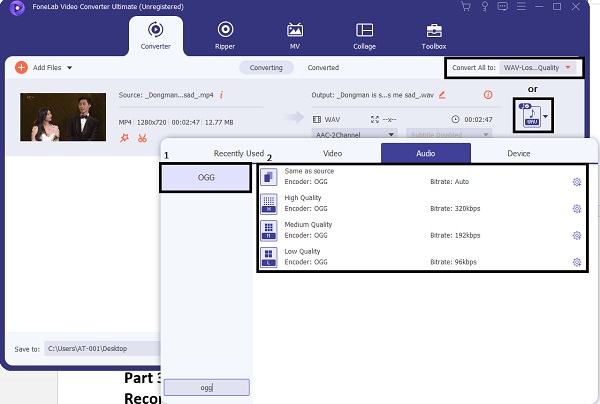The height and width of the screenshot is (404, 600).
Task: Select the Audio format tab
Action: (x=426, y=153)
